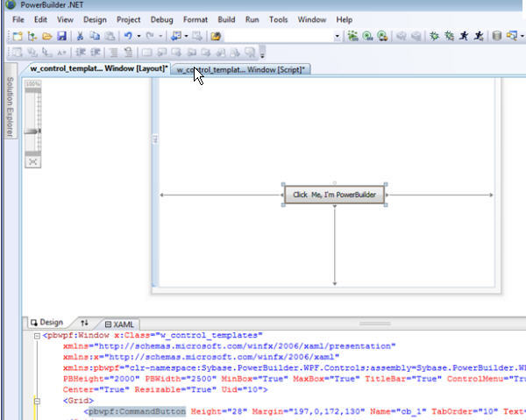Viewport: 526px width, 420px height.
Task: Click the fit-to-view button below zoom slider
Action: point(33,162)
